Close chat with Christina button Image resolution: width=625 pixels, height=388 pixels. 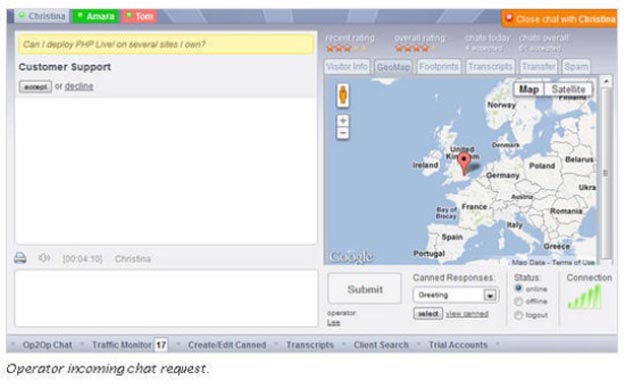pyautogui.click(x=559, y=19)
